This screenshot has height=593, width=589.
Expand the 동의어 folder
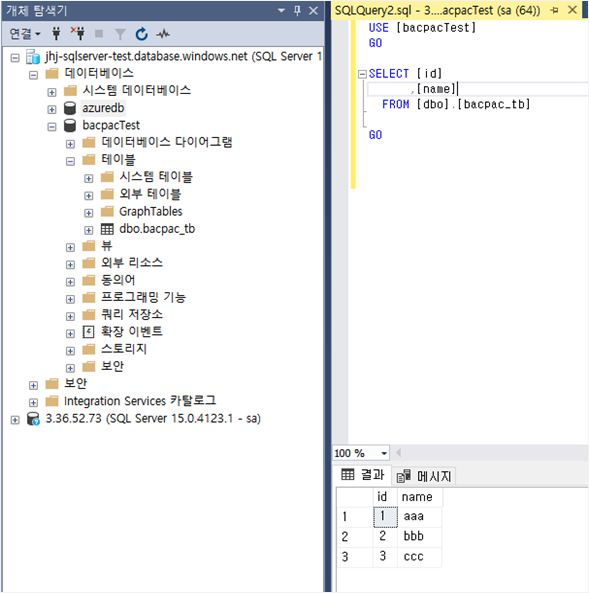click(x=70, y=282)
